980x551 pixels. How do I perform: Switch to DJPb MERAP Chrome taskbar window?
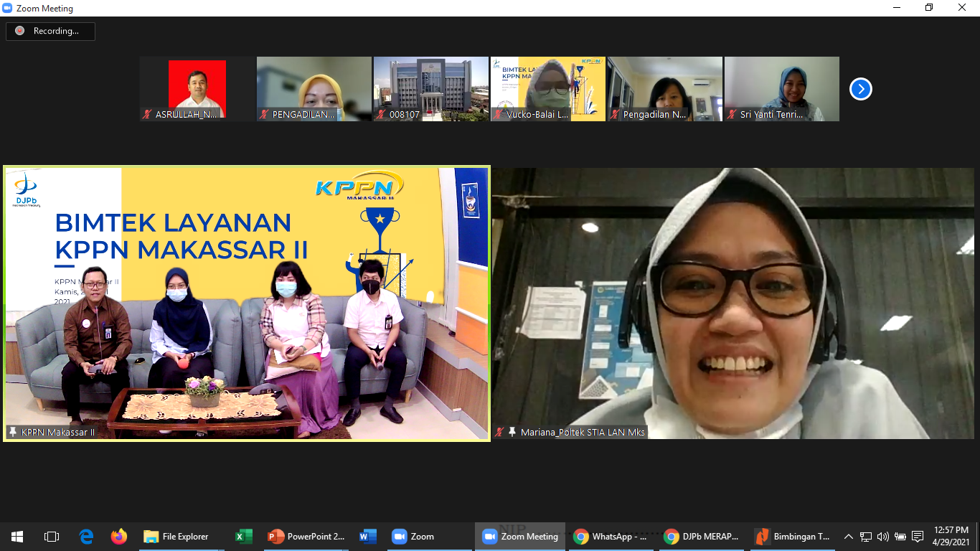[702, 536]
